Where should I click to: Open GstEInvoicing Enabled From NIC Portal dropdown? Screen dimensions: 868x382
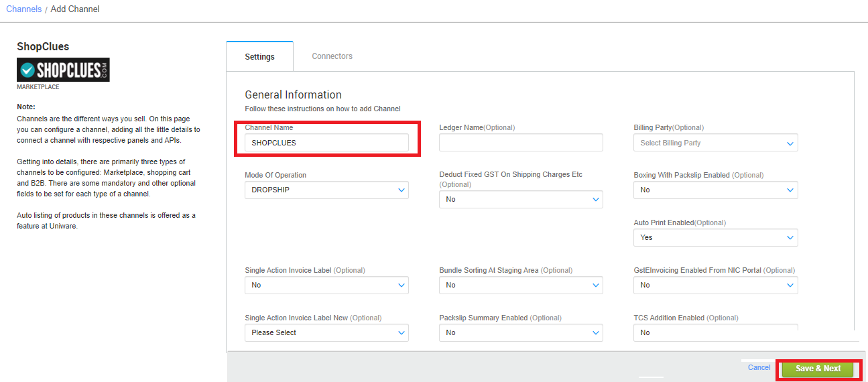click(x=715, y=285)
